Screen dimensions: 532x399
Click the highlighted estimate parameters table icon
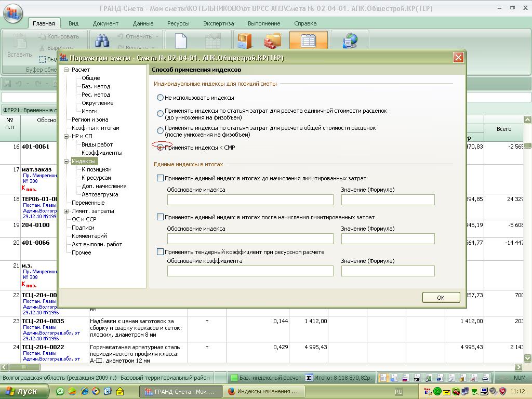[x=309, y=40]
